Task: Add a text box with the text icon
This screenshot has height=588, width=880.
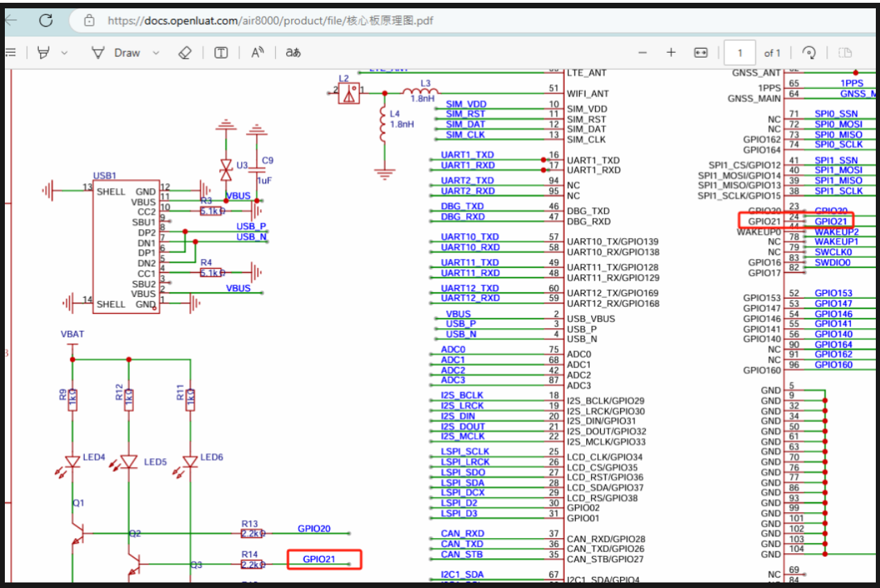Action: [221, 53]
